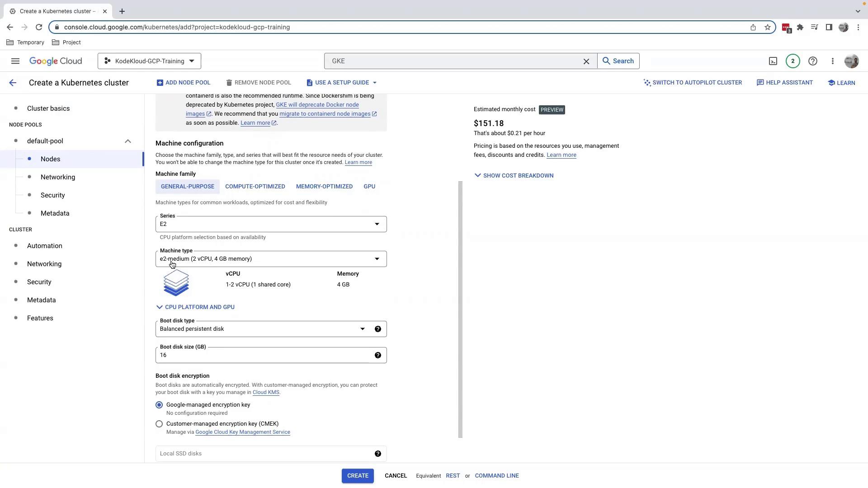Select Google-managed encryption key option

point(159,405)
